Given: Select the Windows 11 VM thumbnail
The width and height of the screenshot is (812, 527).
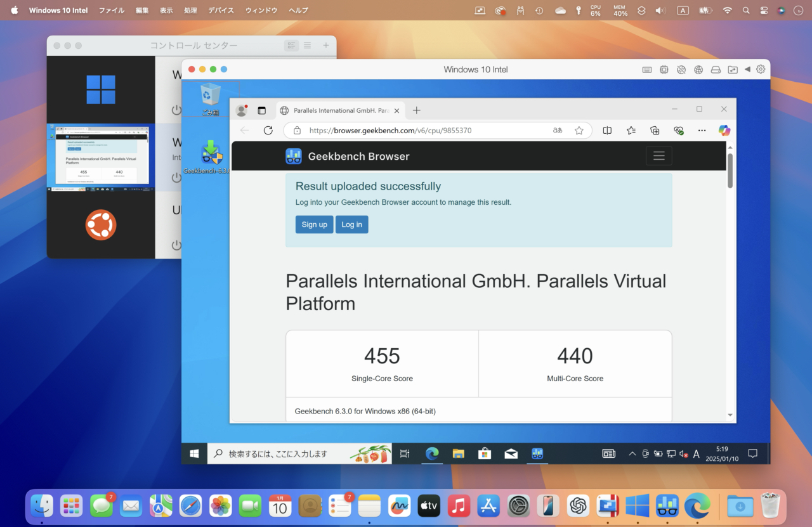Looking at the screenshot, I should [x=101, y=89].
